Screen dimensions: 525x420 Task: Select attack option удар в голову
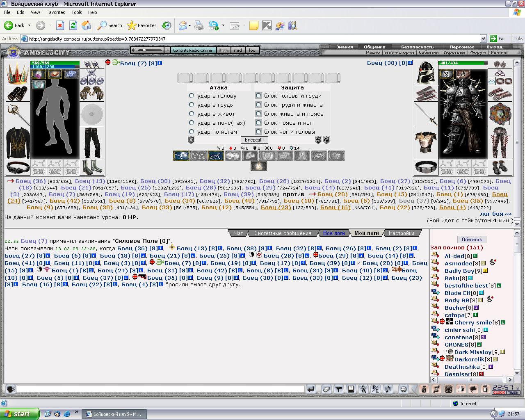pos(192,96)
